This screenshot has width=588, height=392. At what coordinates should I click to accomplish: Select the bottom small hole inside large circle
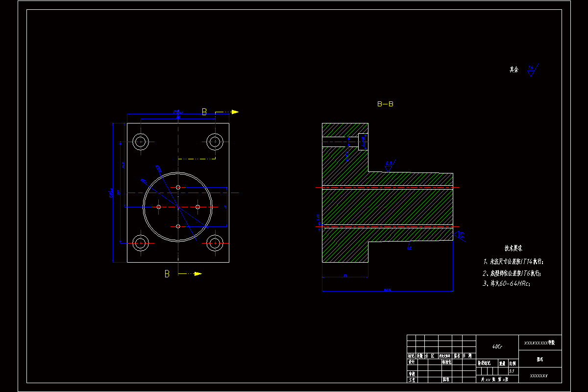pyautogui.click(x=178, y=226)
